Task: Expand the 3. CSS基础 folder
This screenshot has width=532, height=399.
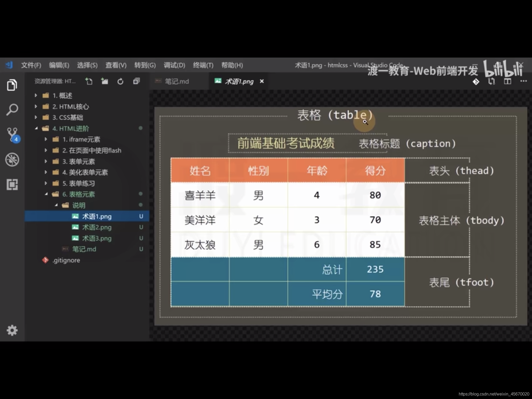Action: (36, 117)
